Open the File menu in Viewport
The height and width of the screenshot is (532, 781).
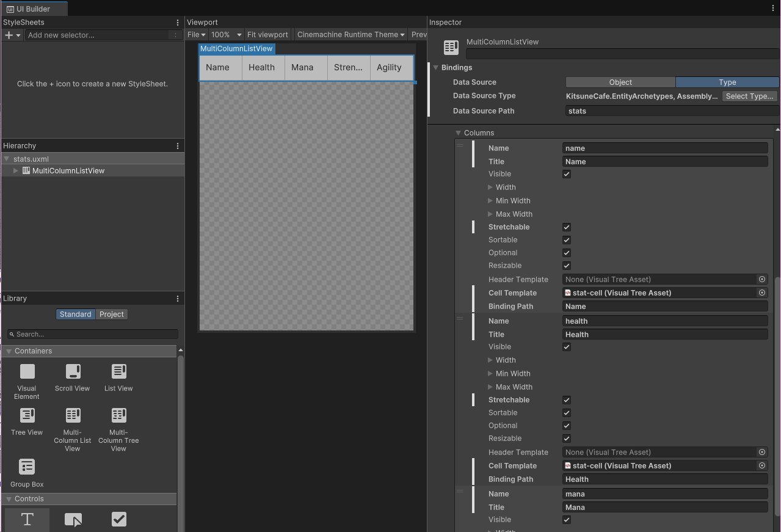196,35
